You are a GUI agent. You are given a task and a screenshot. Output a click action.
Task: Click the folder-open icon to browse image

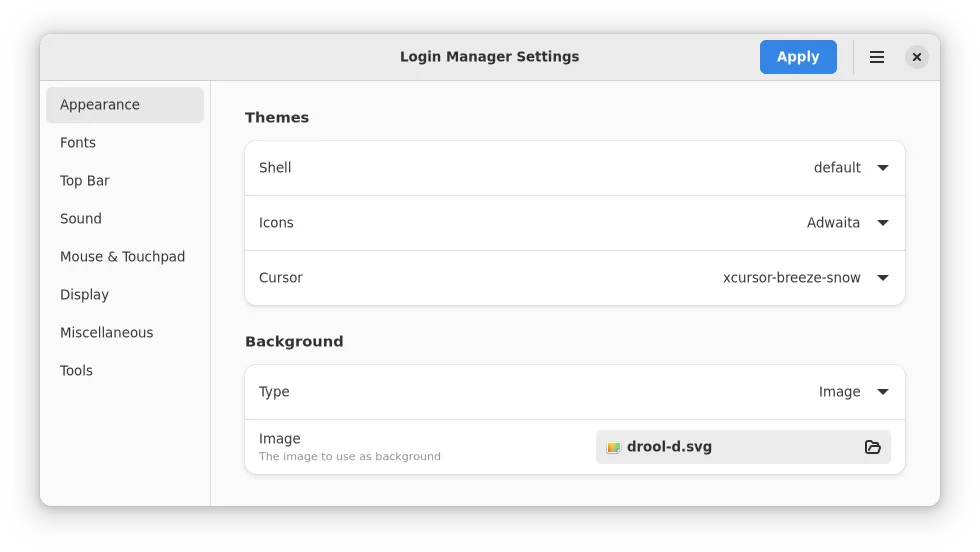click(872, 447)
